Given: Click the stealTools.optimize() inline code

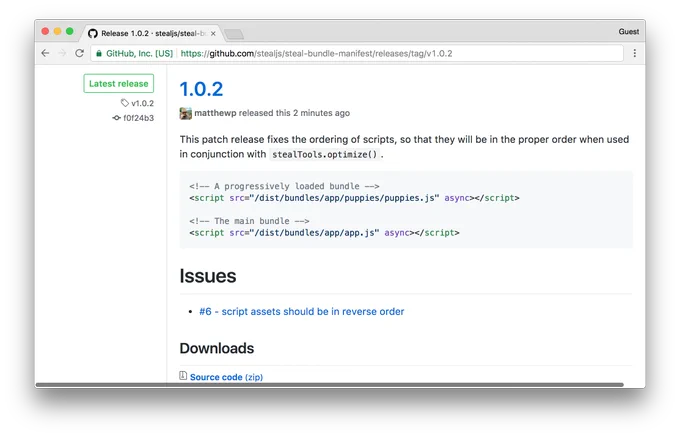Looking at the screenshot, I should [324, 154].
